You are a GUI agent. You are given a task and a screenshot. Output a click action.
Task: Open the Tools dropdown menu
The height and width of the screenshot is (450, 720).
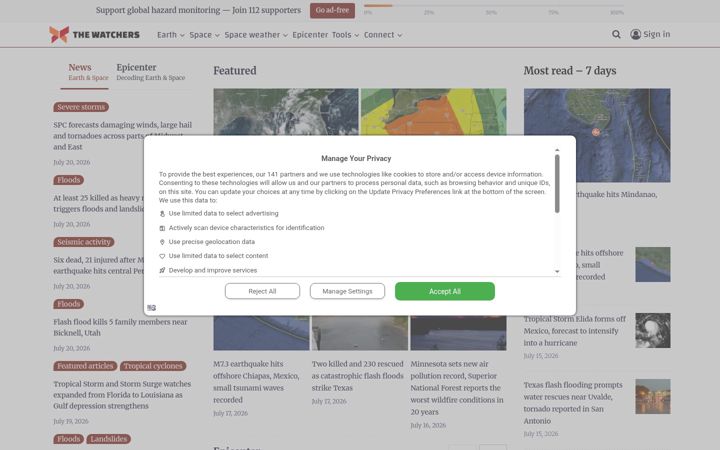pos(345,35)
